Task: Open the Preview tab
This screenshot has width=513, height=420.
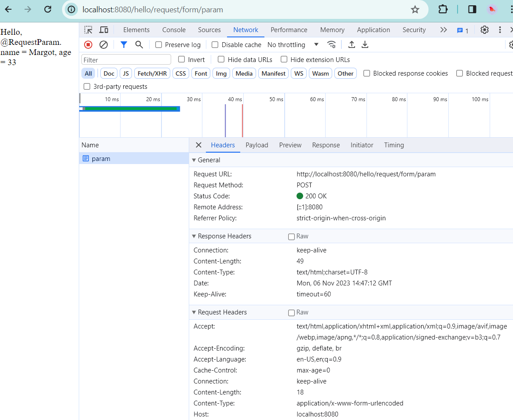Action: coord(290,145)
